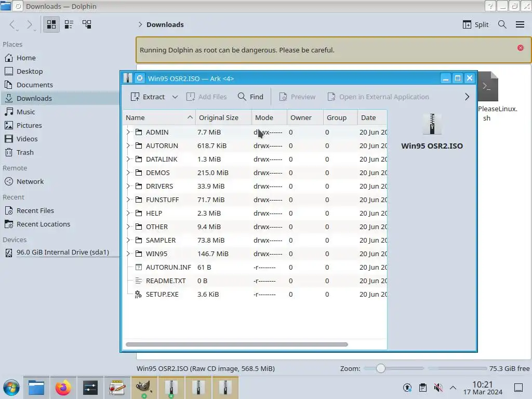The height and width of the screenshot is (399, 532).
Task: Expand the OTHER folder
Action: (x=128, y=227)
